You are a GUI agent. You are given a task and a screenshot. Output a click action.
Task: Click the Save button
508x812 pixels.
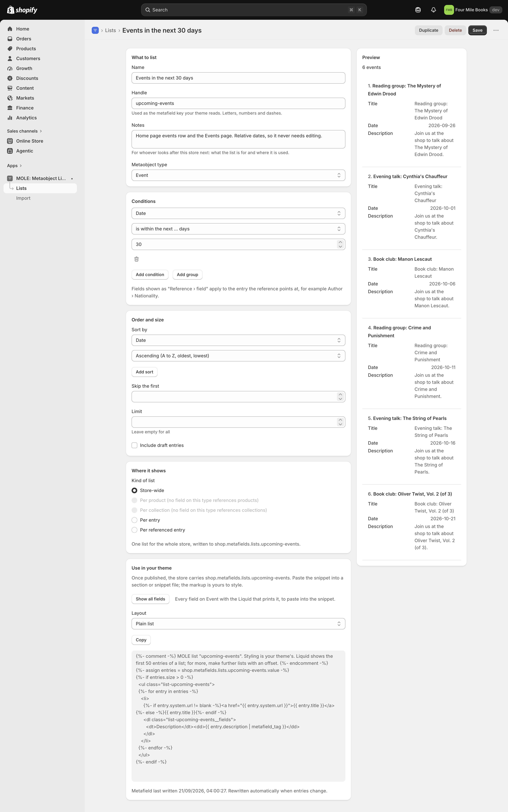pyautogui.click(x=477, y=30)
